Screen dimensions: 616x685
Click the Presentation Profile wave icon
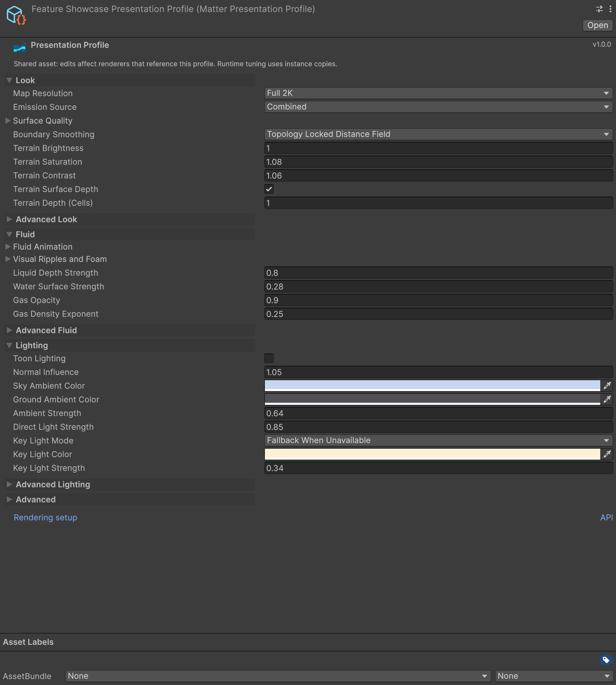click(20, 47)
